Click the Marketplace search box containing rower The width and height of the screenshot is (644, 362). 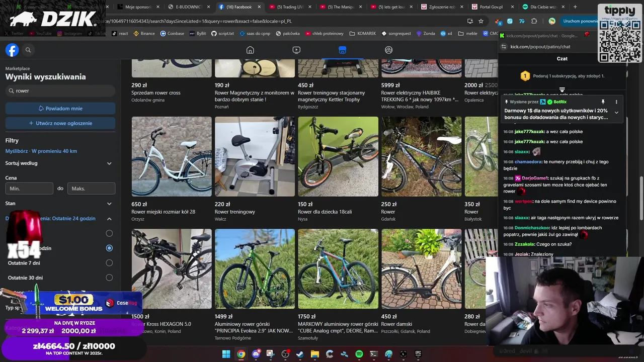[x=60, y=91]
